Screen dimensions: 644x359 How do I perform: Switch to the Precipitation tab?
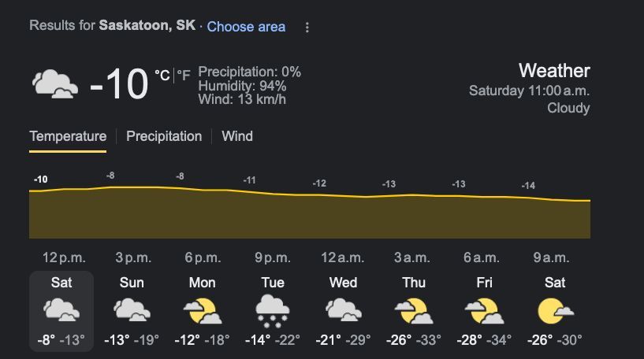[x=164, y=136]
